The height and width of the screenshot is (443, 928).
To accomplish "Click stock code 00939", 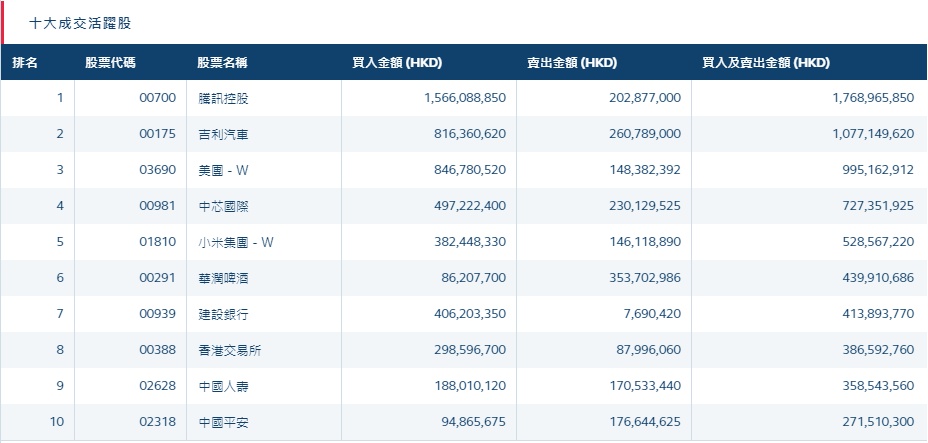I will point(158,314).
